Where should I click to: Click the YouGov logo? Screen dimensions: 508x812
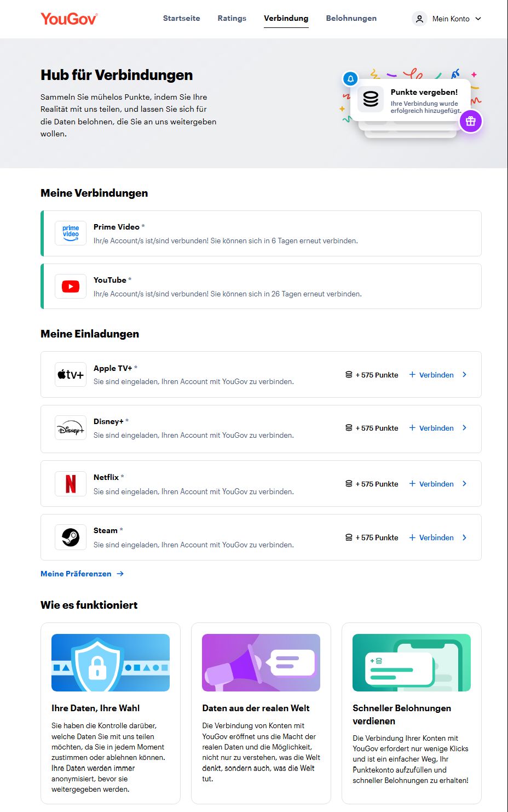[x=69, y=19]
